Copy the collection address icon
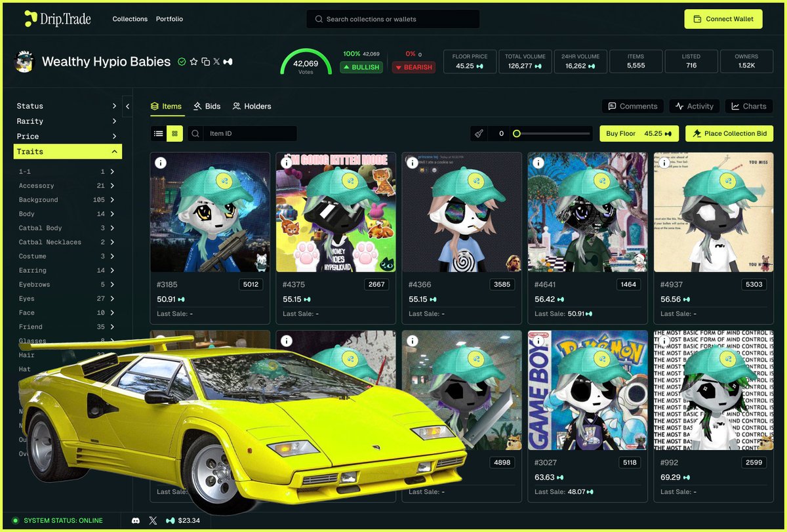The height and width of the screenshot is (532, 787). (206, 61)
